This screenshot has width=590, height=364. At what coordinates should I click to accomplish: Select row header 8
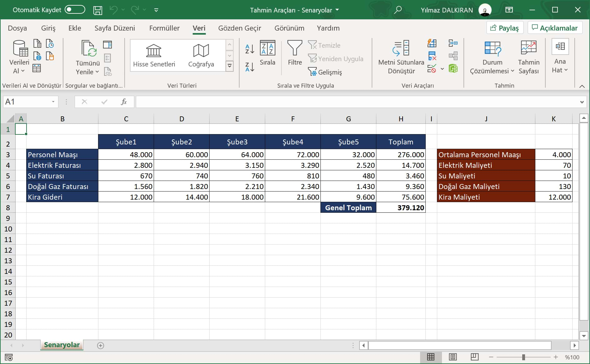pos(8,208)
